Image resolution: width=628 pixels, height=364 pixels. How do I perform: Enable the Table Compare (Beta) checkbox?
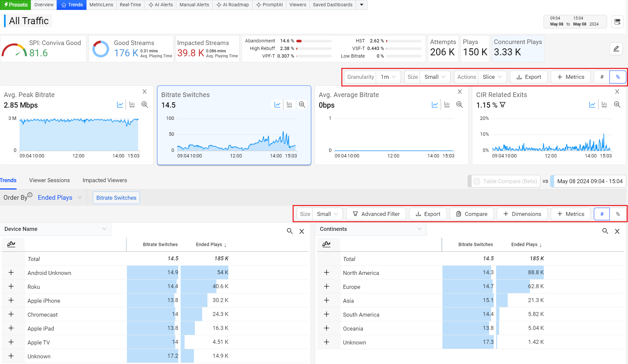click(x=477, y=181)
